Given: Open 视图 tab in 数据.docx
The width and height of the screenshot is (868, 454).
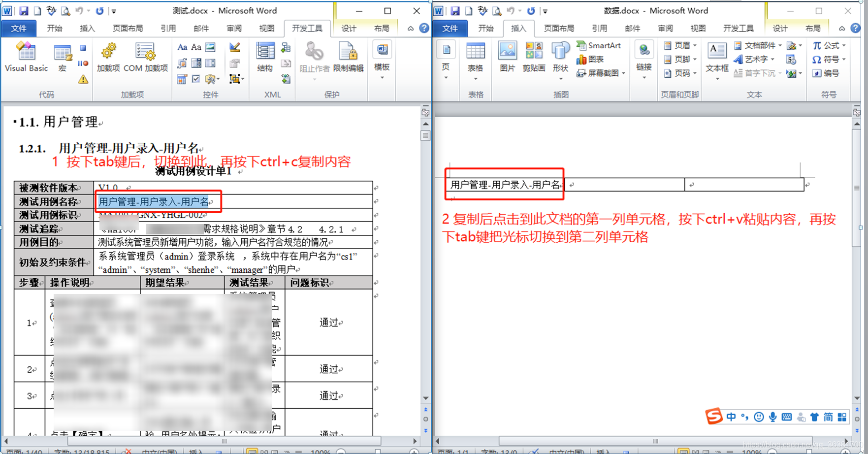Looking at the screenshot, I should [x=698, y=29].
